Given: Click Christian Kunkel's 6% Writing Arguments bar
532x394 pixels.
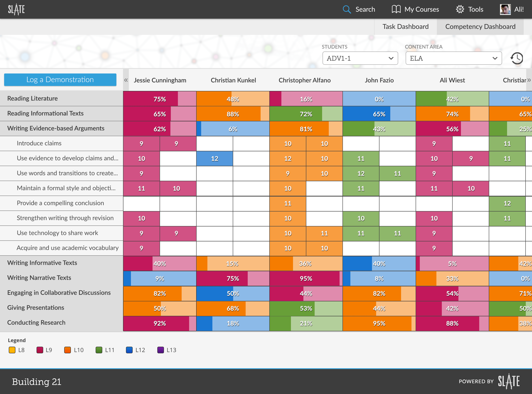Looking at the screenshot, I should pos(233,129).
